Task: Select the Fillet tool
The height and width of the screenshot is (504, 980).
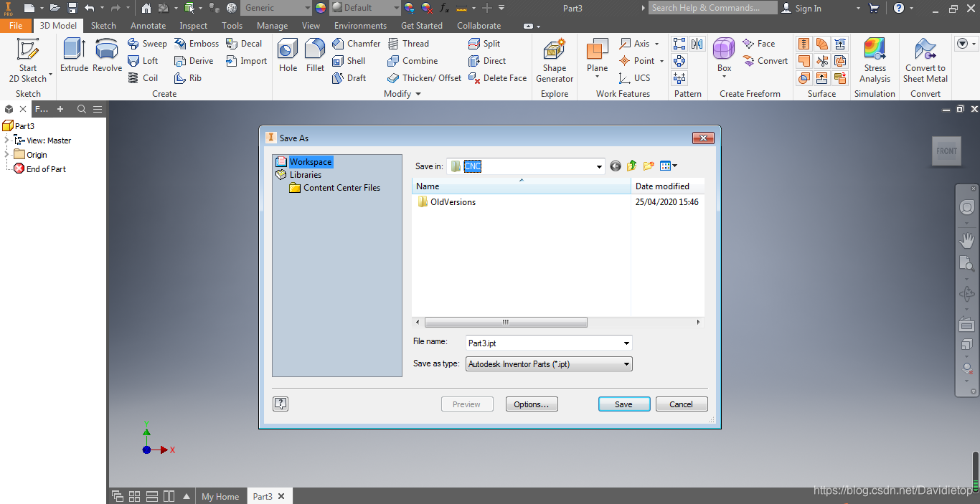Action: click(315, 56)
